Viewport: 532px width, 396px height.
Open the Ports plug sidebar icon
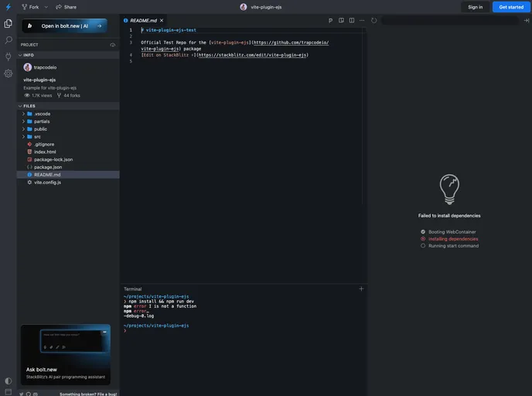point(9,56)
